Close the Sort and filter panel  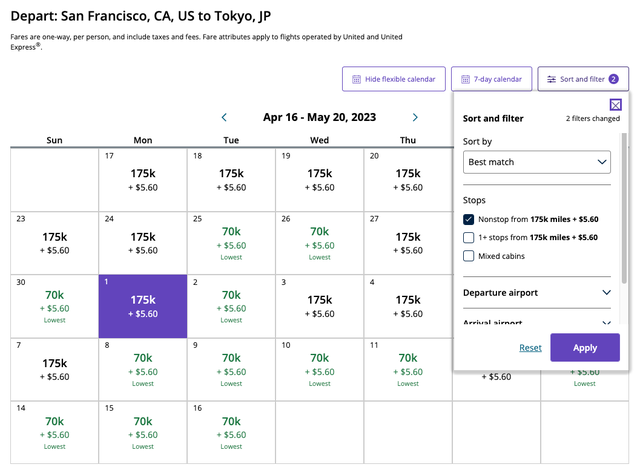click(x=615, y=104)
